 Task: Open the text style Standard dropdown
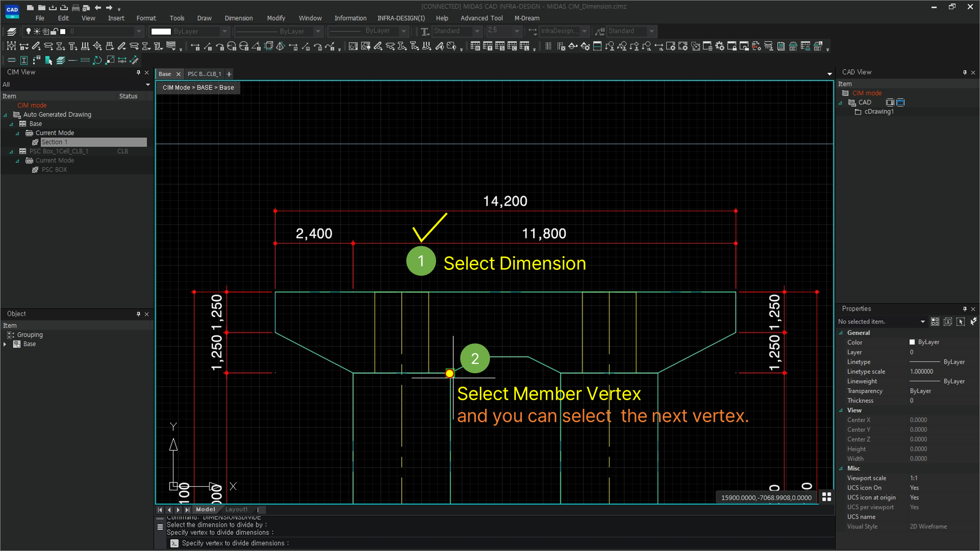pos(477,31)
